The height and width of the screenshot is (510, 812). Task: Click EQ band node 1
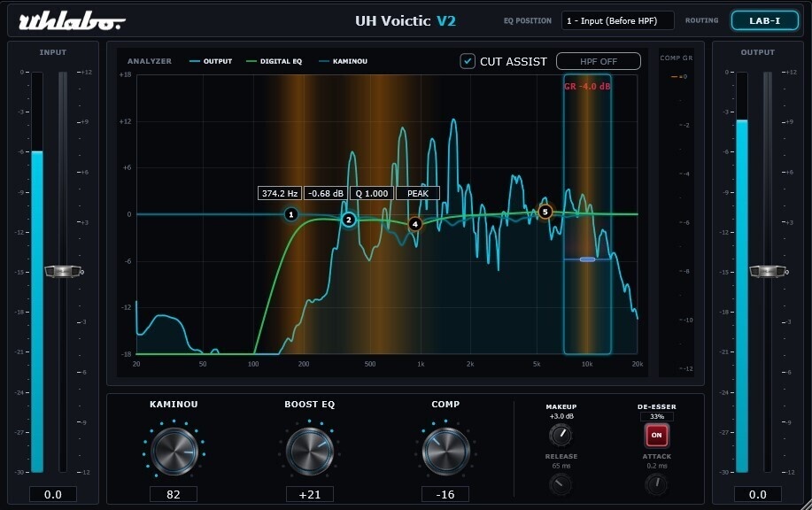coord(291,214)
